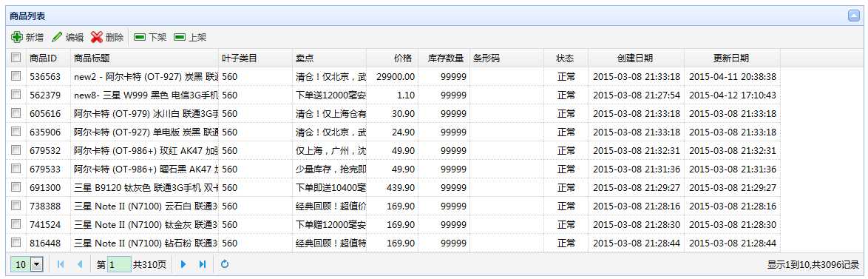Sort by 价格 column header

pos(392,58)
